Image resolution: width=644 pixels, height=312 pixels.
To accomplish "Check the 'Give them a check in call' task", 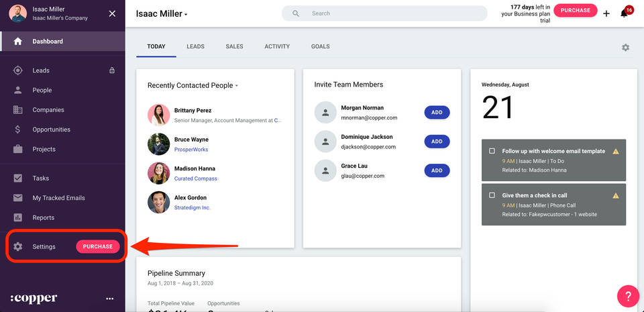I will coord(492,195).
